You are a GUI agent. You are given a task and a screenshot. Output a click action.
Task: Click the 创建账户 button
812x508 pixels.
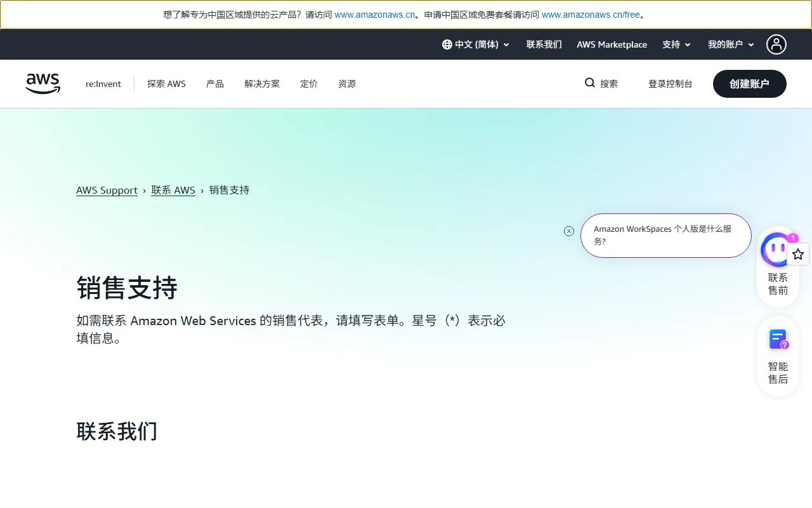[749, 83]
